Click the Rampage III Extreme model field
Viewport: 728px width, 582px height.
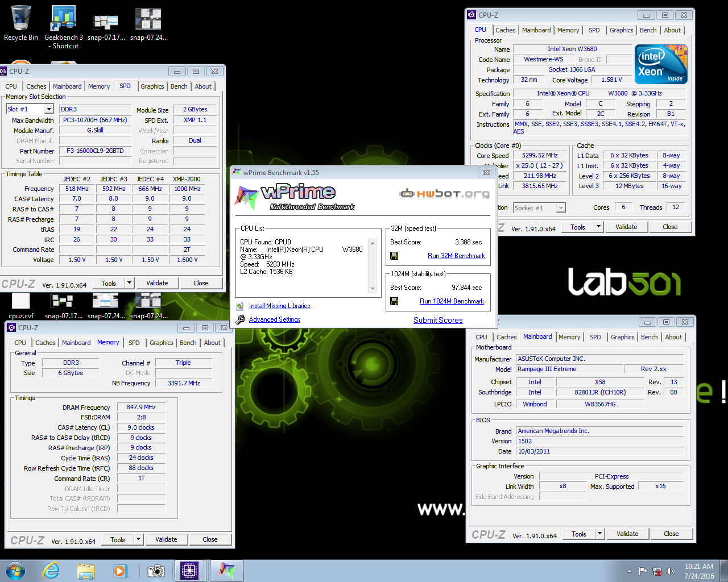tap(569, 369)
